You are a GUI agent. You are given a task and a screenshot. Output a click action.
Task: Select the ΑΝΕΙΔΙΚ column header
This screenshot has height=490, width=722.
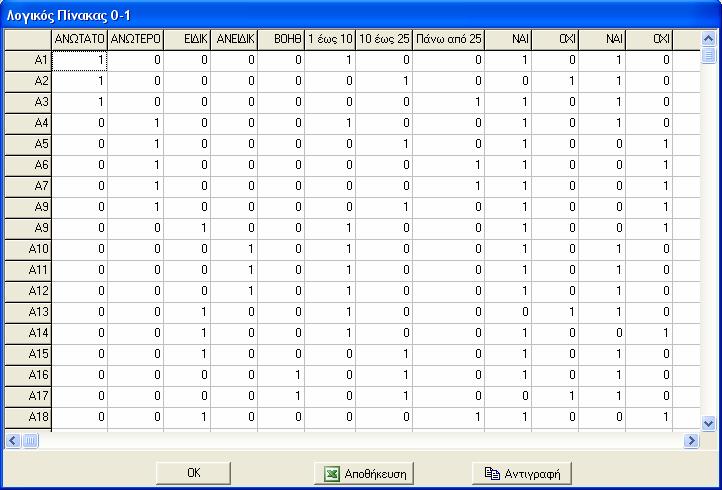(234, 40)
